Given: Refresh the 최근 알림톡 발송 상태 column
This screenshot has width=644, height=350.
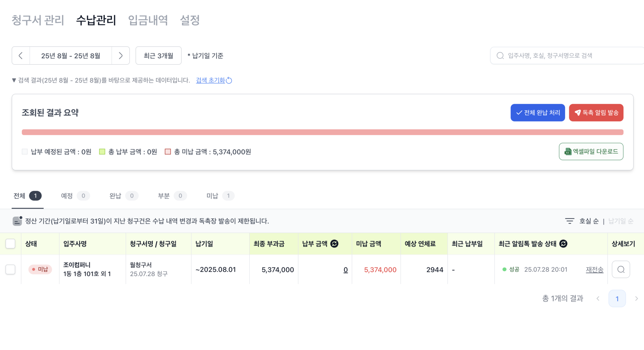Looking at the screenshot, I should [x=563, y=244].
